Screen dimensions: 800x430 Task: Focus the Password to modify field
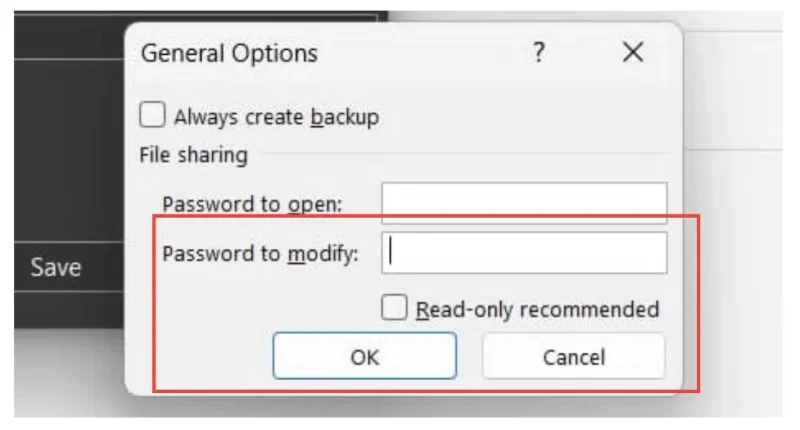[524, 253]
